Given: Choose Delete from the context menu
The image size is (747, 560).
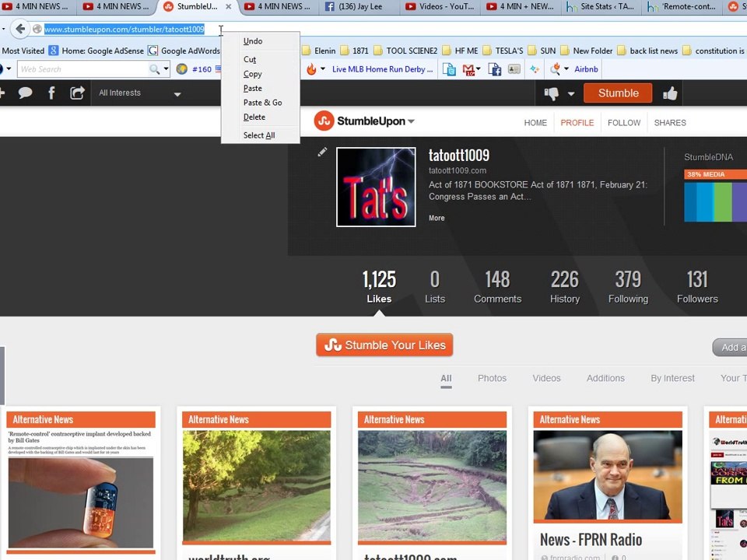Looking at the screenshot, I should coord(261,117).
